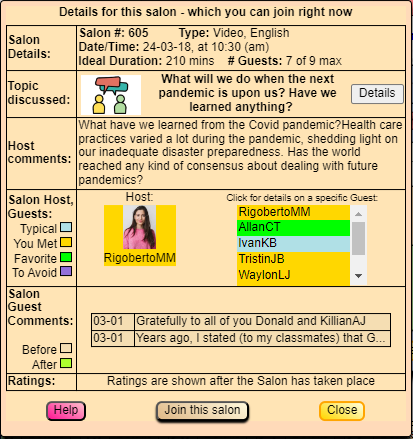Click the Typical light-blue legend swatch
The height and width of the screenshot is (439, 413).
[66, 228]
